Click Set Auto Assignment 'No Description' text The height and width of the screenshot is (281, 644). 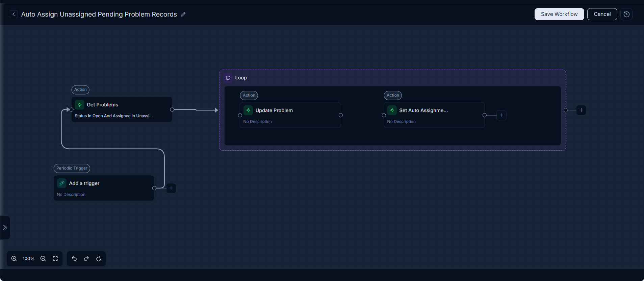[x=401, y=122]
